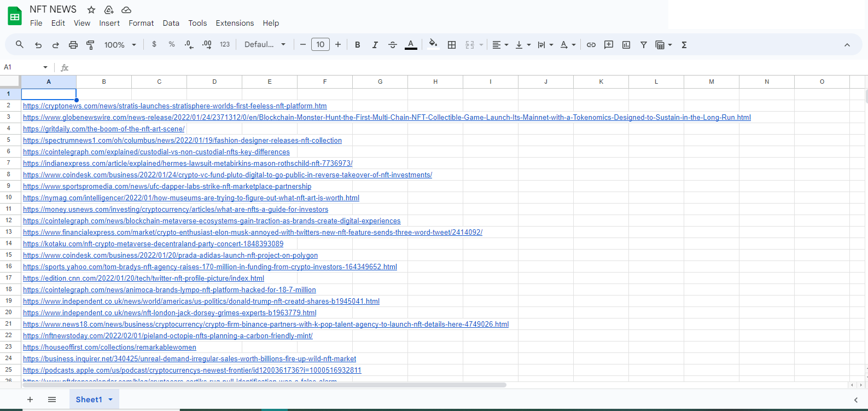Apply italic formatting
Viewport: 868px width, 411px height.
pyautogui.click(x=375, y=45)
